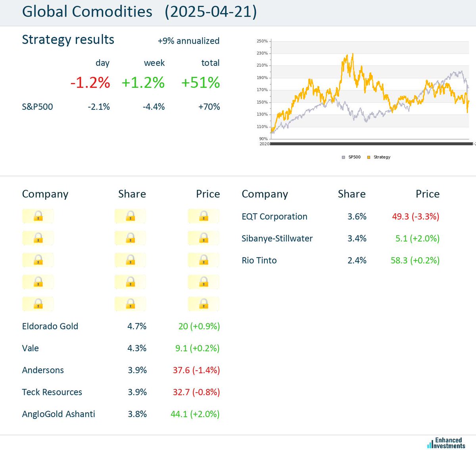Select the Teck Resources company name
This screenshot has width=476, height=450.
(x=52, y=392)
